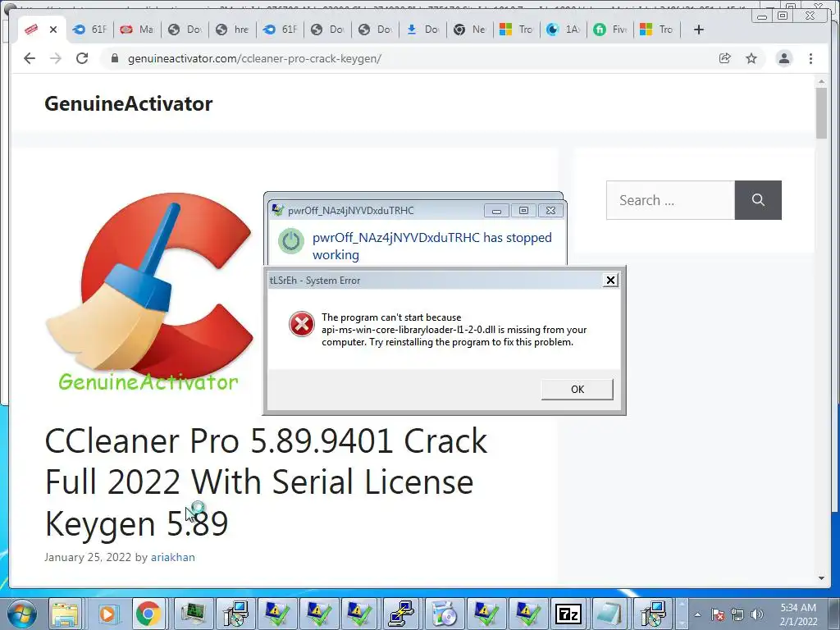Share this page via share icon
Viewport: 840px width, 630px height.
pos(725,58)
